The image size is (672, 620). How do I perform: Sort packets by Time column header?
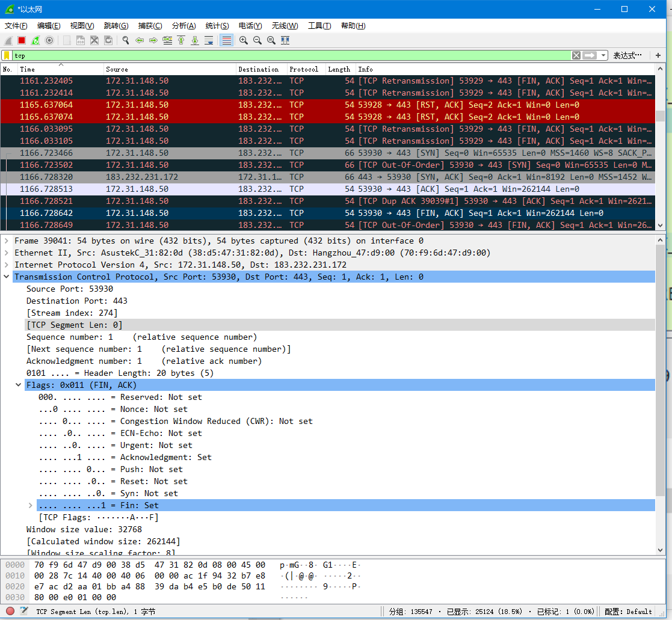click(60, 69)
